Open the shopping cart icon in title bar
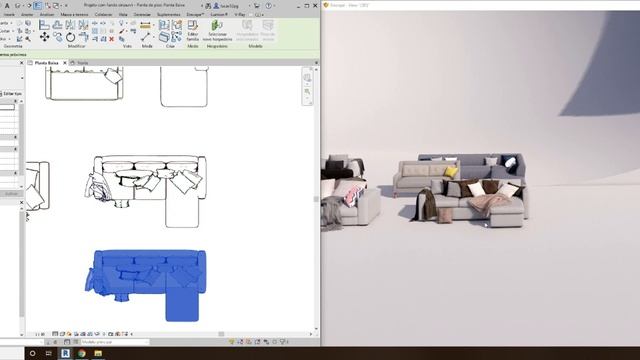 click(256, 6)
